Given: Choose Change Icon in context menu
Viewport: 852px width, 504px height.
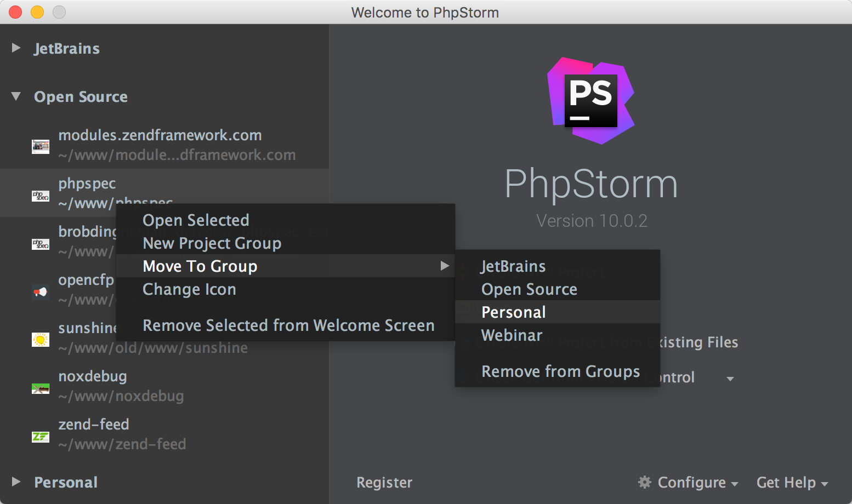Looking at the screenshot, I should (286, 289).
